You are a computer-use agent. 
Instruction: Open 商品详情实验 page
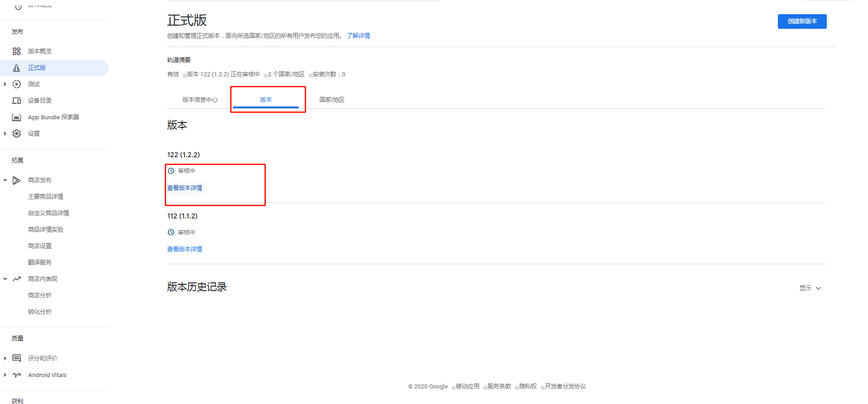[x=46, y=229]
